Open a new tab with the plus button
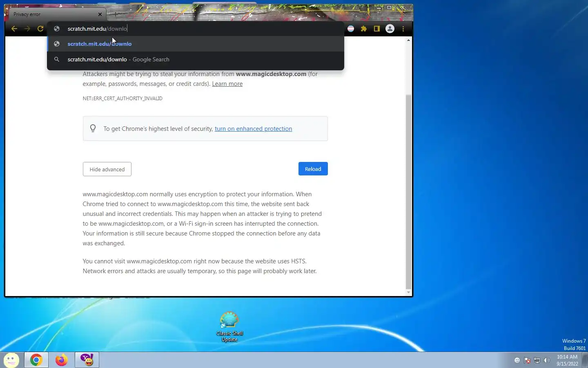The height and width of the screenshot is (368, 588). [116, 14]
